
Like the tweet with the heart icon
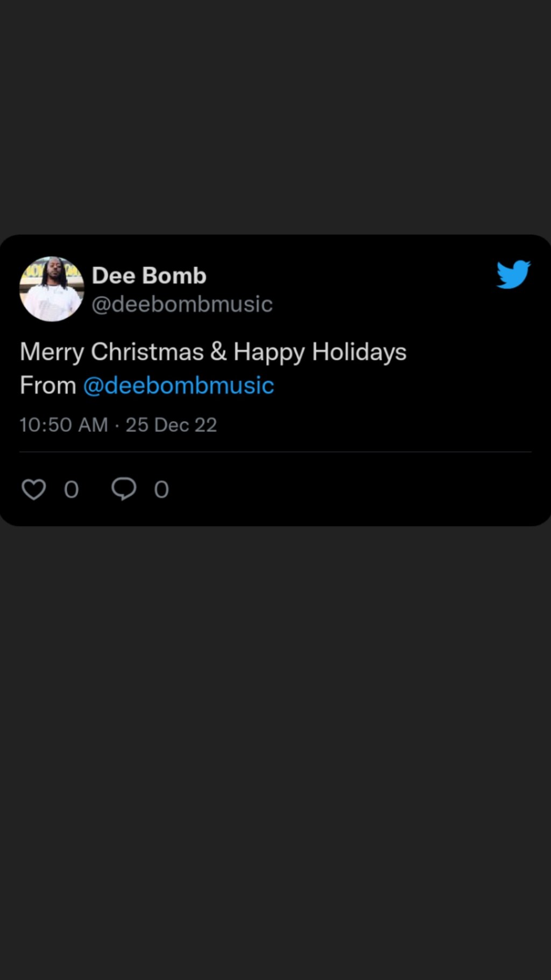33,489
